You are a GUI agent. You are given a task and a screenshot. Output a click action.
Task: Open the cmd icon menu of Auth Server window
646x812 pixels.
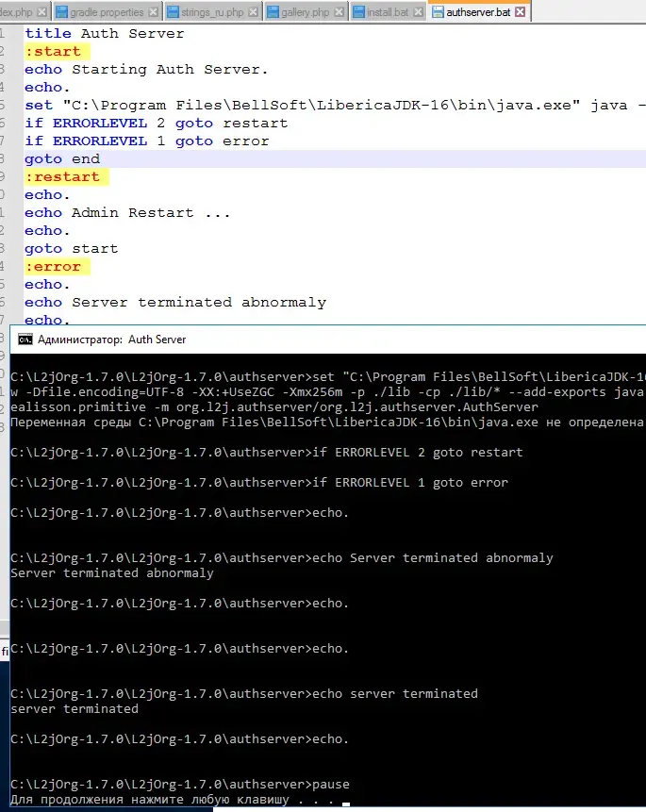[25, 340]
